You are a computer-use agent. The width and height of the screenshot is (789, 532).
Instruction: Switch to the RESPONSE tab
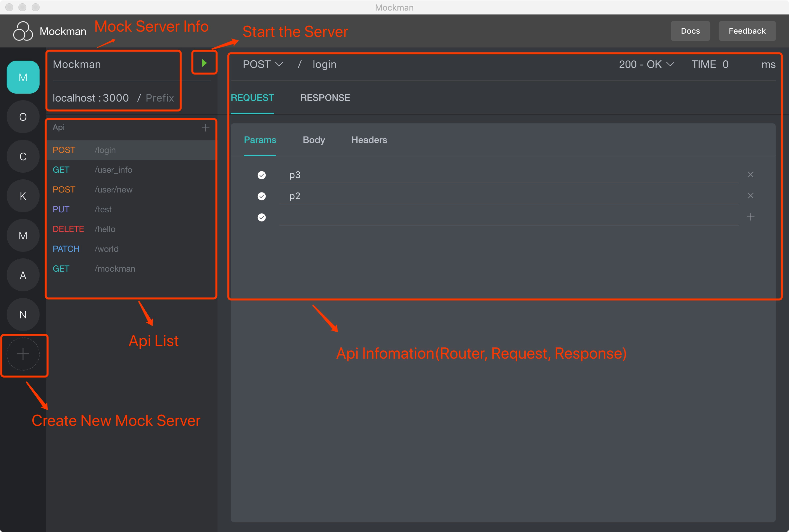click(325, 98)
